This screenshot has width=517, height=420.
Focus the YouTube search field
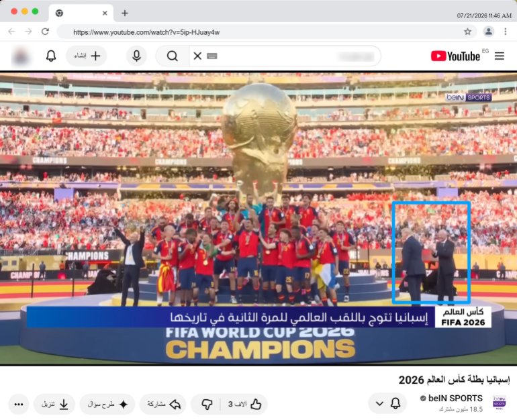point(285,56)
